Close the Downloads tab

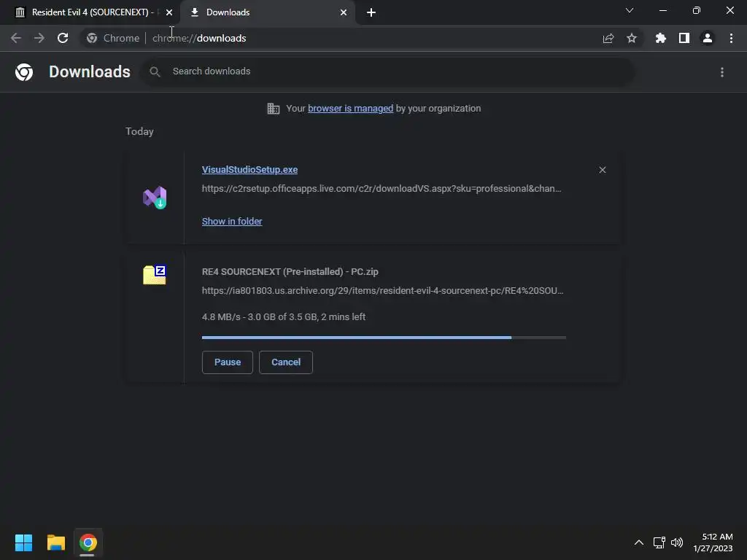click(344, 12)
